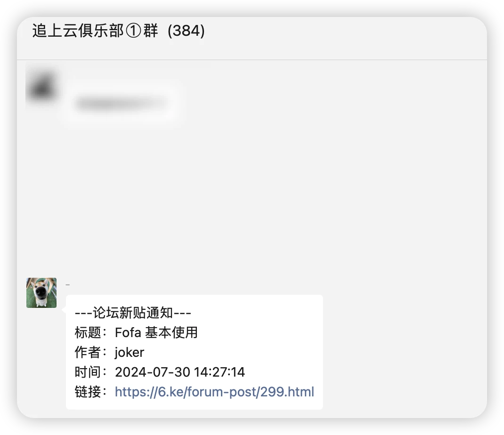Click the group title 追上云俱乐部①群
Image resolution: width=504 pixels, height=435 pixels.
click(95, 31)
